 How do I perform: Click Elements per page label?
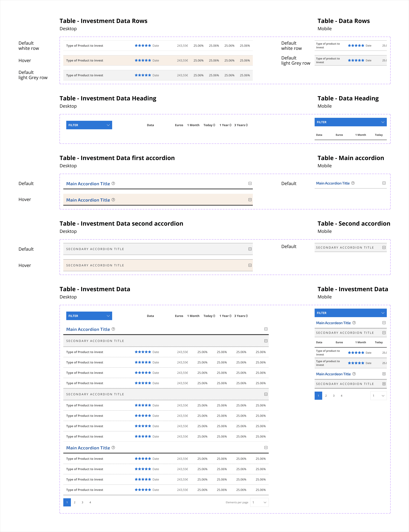(237, 502)
